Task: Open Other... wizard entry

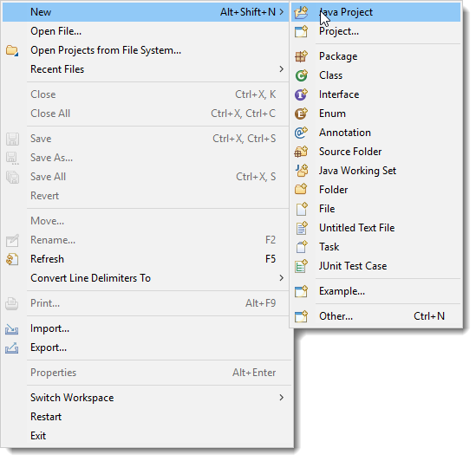Action: [x=375, y=316]
